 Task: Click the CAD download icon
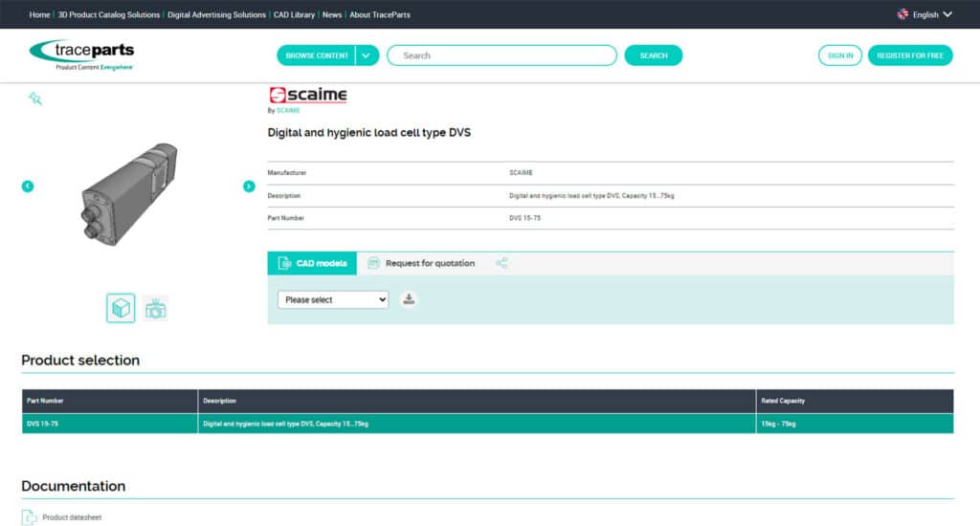[409, 299]
